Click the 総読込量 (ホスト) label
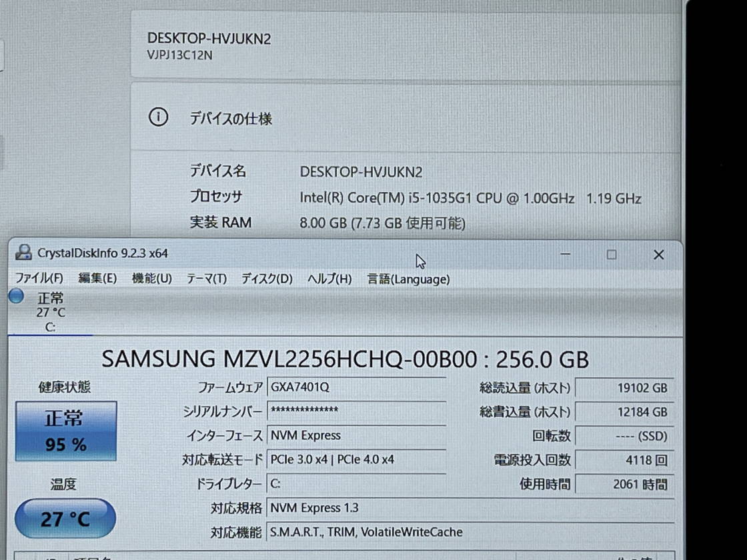This screenshot has height=560, width=747. tap(524, 388)
